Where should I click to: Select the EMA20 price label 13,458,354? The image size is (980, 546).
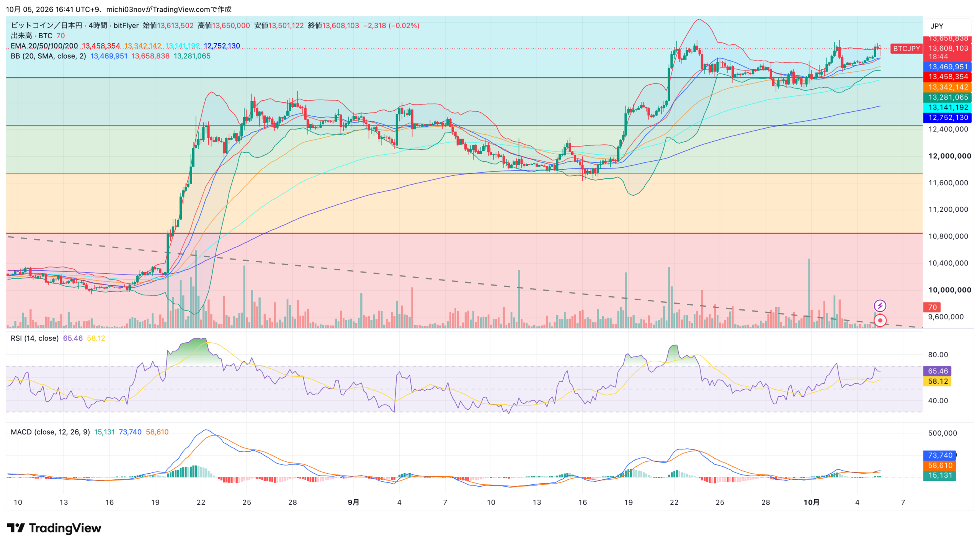947,77
